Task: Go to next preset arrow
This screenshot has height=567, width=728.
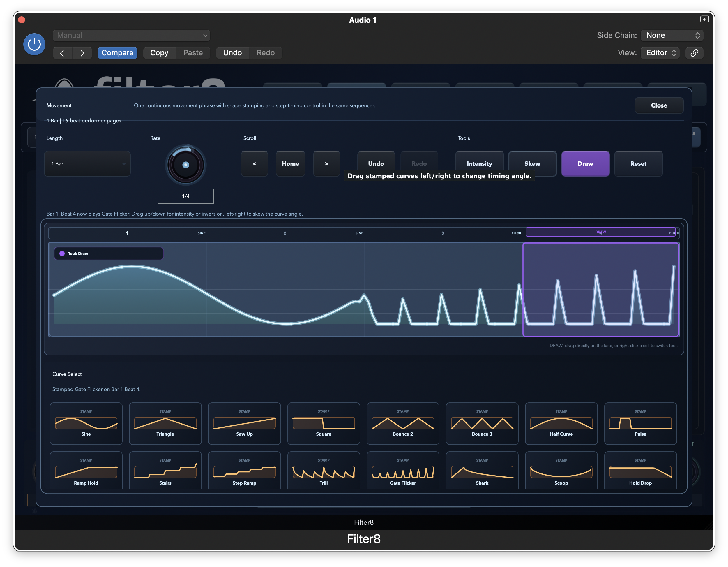Action: click(x=82, y=53)
